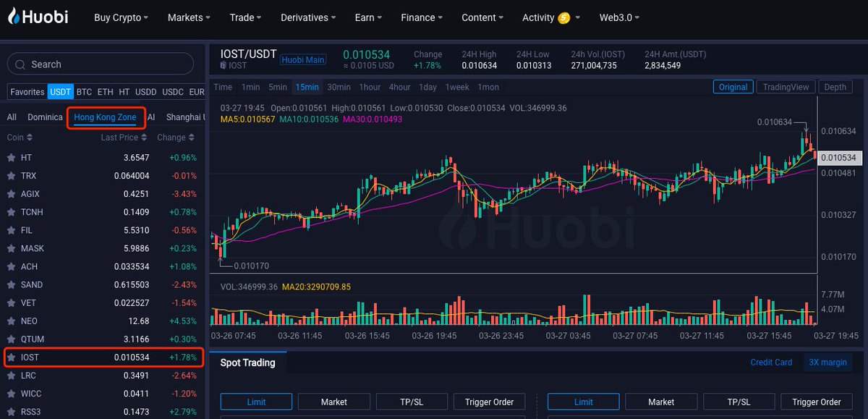Viewport: 868px width, 419px height.
Task: Select the 1mon chart interval
Action: pos(488,87)
